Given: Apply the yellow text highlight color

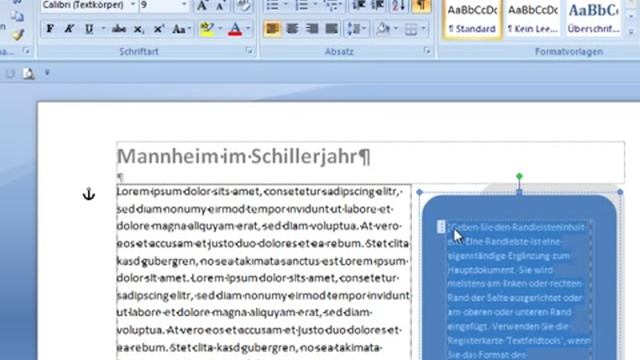Looking at the screenshot, I should coord(207,29).
